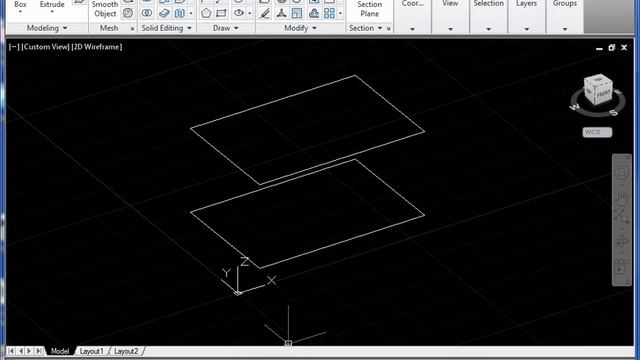This screenshot has width=640, height=360.
Task: Go to next layout tab arrow
Action: tap(29, 351)
